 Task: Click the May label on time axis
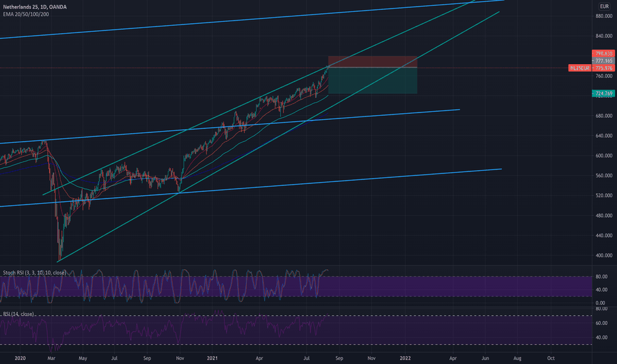83,359
